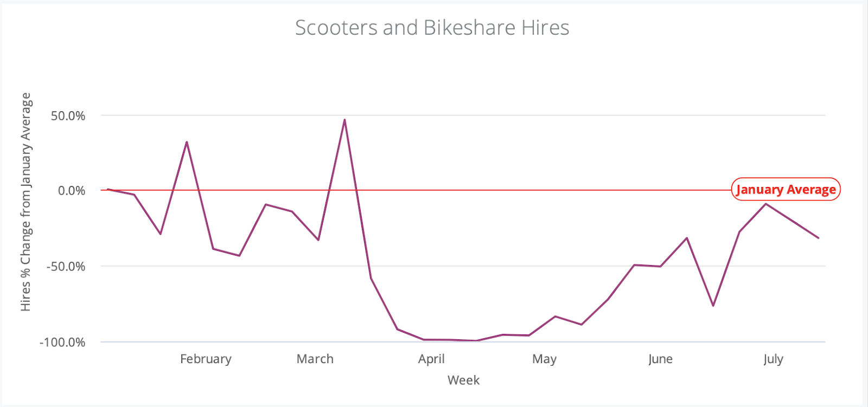Select the -100.0% y-axis tick label

coord(62,342)
